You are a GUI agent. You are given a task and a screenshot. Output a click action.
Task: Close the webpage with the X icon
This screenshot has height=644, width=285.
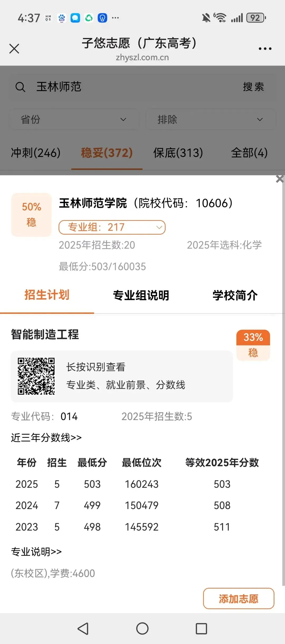pyautogui.click(x=14, y=49)
